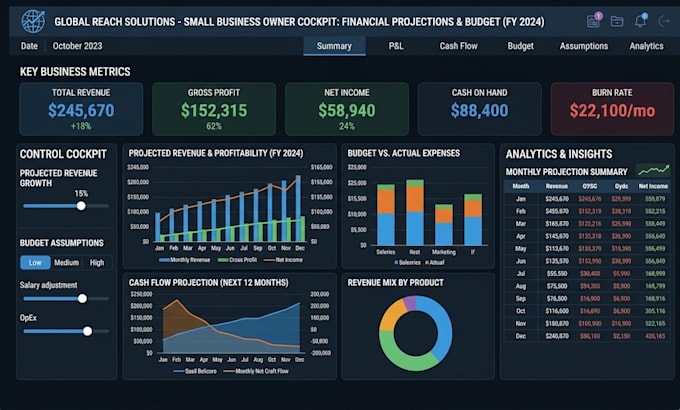Toggle the Monthly Net Cash Flow legend entry
The width and height of the screenshot is (680, 410).
tap(256, 371)
